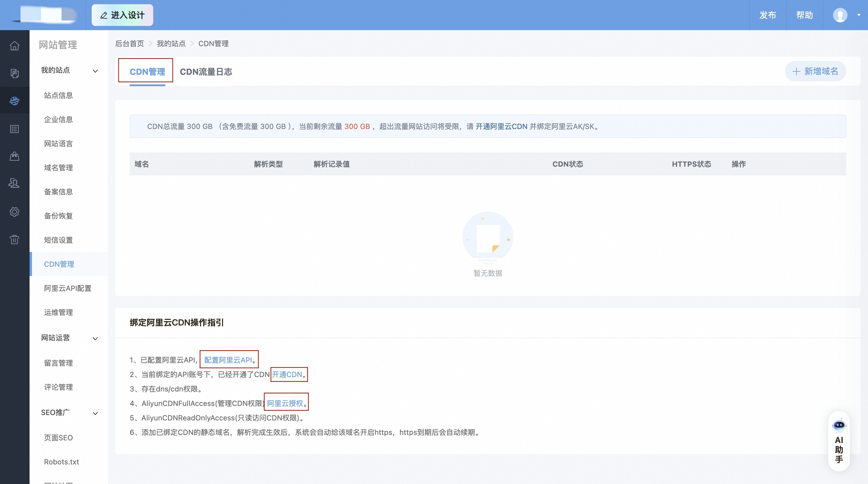Open the settings gear icon

pos(14,212)
